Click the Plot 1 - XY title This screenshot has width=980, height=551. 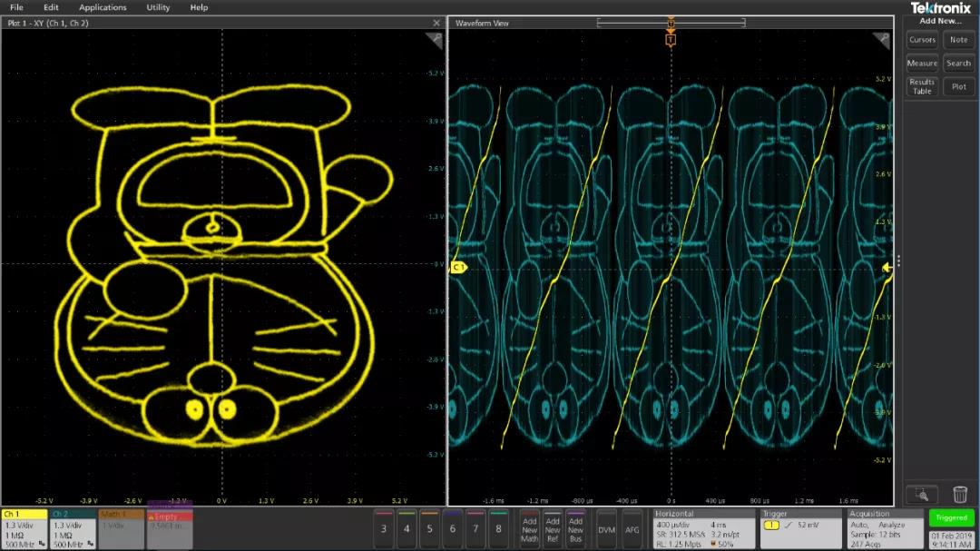pos(48,23)
